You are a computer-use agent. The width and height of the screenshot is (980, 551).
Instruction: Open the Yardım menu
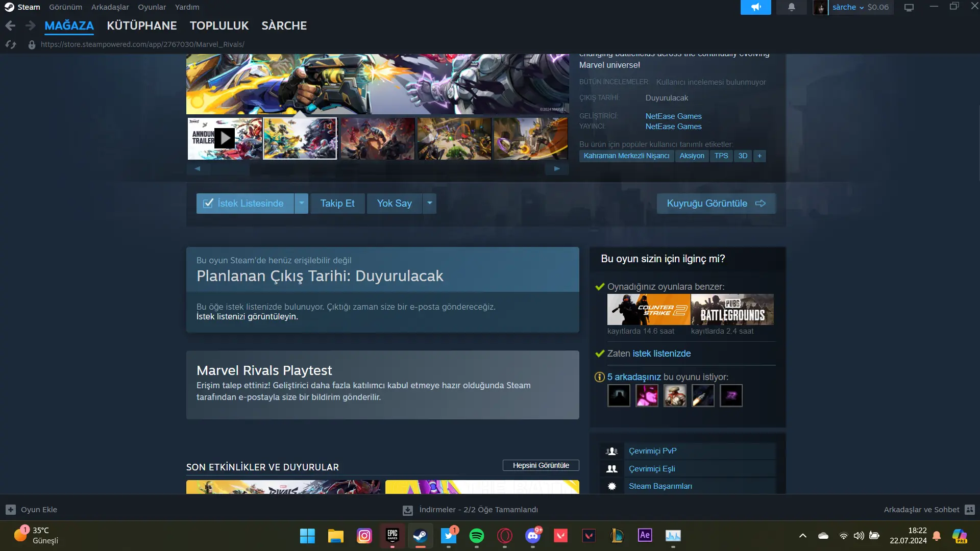pyautogui.click(x=187, y=7)
